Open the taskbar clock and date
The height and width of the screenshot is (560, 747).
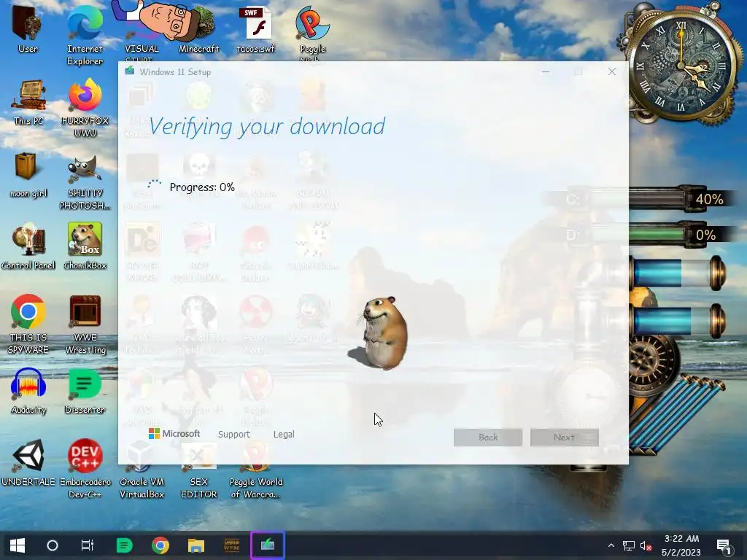click(681, 545)
